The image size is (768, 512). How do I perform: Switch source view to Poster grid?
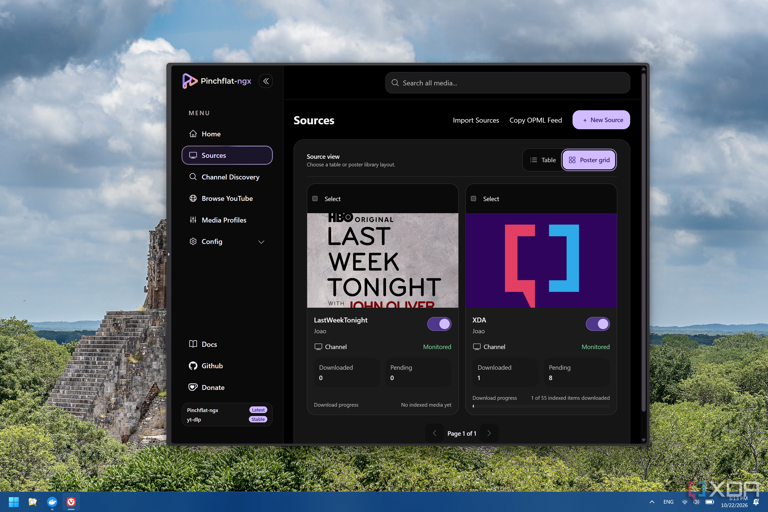pos(589,160)
